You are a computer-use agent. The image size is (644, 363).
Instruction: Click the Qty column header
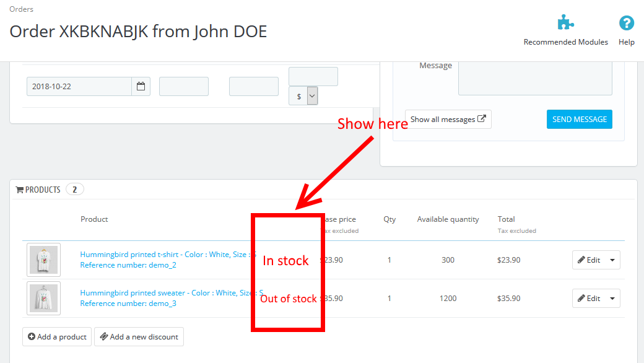coord(389,219)
